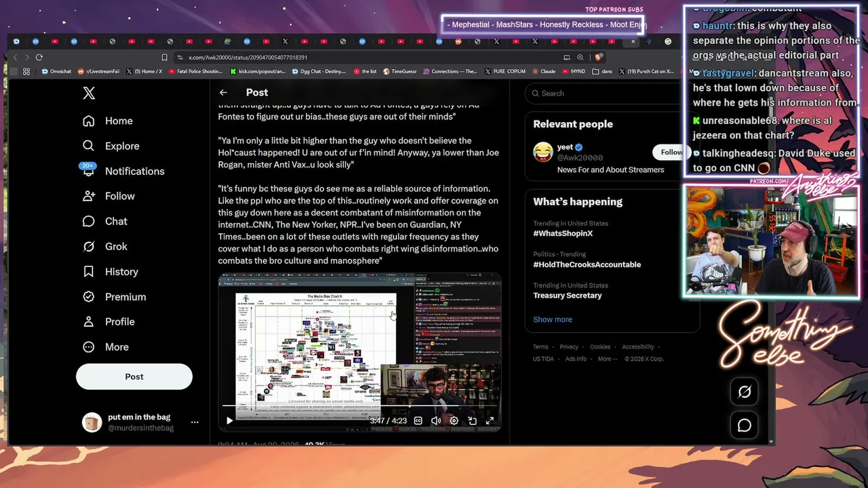Open the Cookies footer link
Viewport: 868px width, 488px height.
point(600,347)
